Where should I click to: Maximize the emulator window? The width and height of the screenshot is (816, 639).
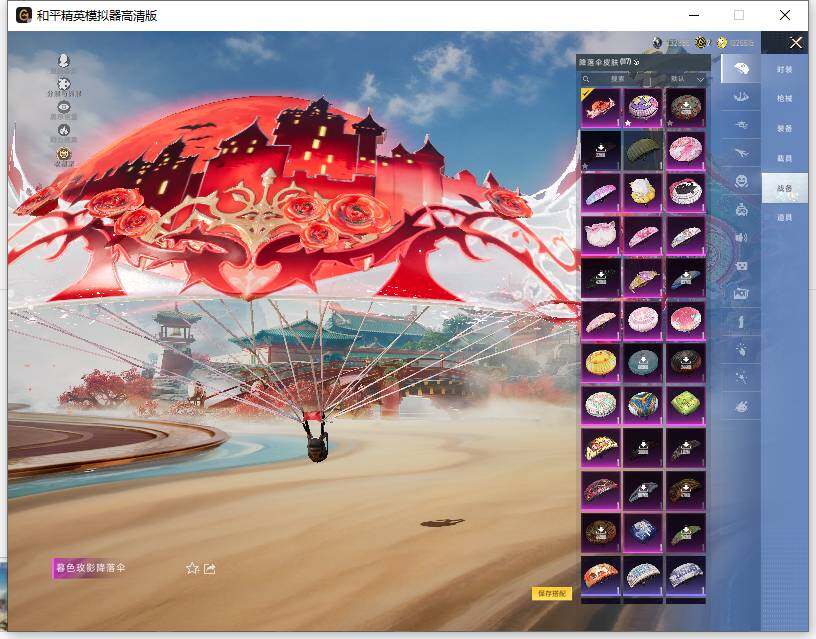[739, 15]
